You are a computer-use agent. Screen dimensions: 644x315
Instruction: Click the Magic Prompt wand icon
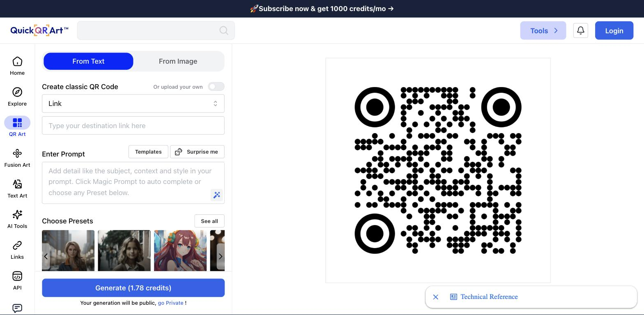coord(217,195)
